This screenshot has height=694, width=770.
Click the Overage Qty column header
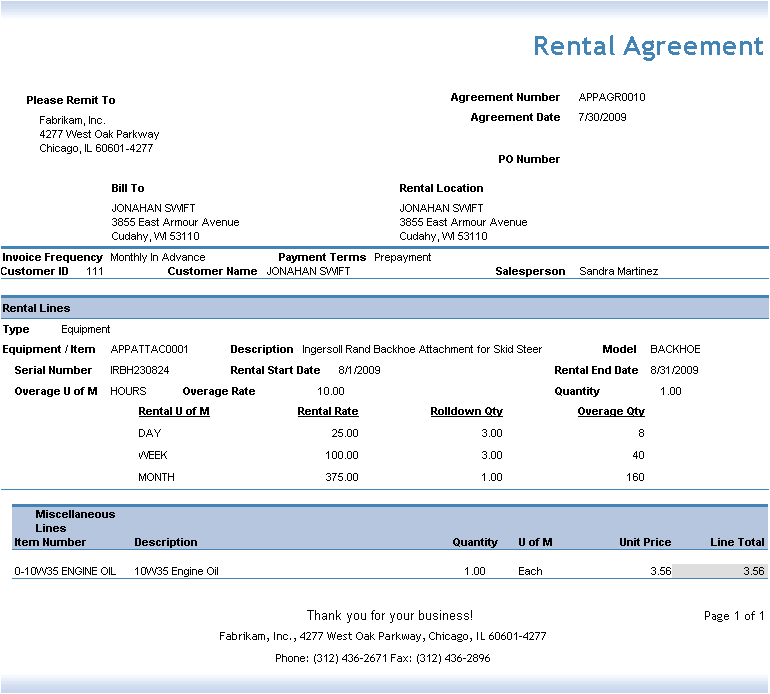pyautogui.click(x=610, y=412)
